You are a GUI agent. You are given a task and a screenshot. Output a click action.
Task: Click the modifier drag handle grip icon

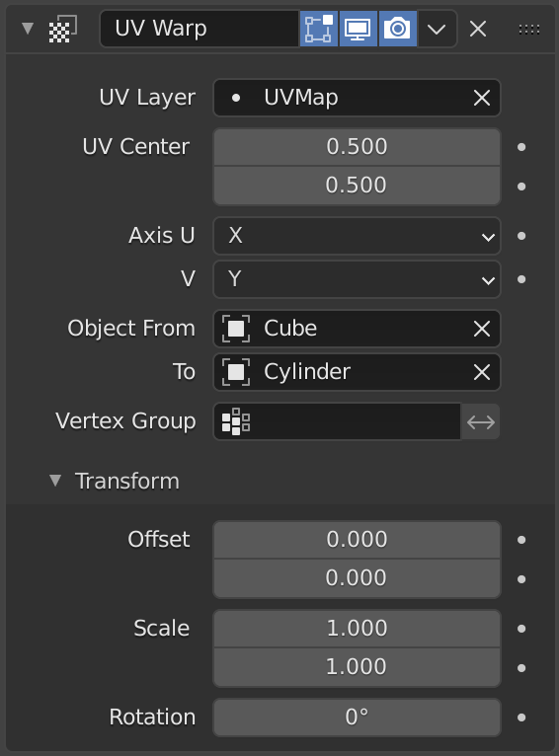tap(529, 30)
